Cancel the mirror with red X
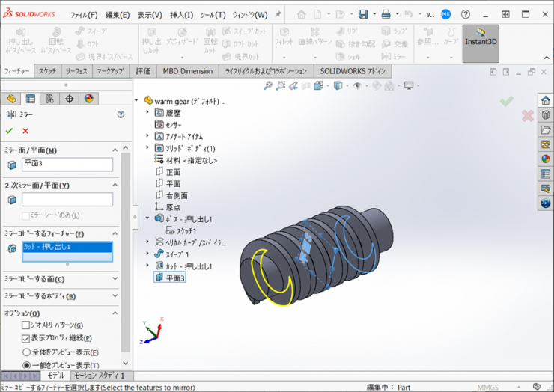The height and width of the screenshot is (392, 554). pyautogui.click(x=25, y=131)
